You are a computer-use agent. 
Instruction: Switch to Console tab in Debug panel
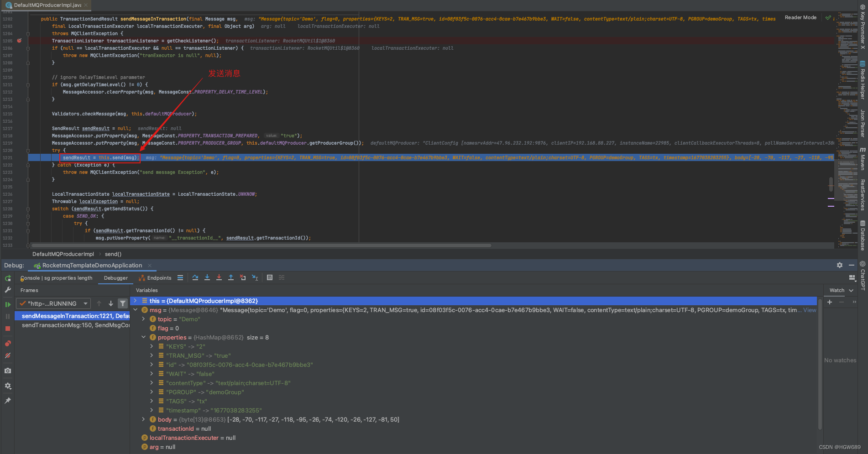56,278
